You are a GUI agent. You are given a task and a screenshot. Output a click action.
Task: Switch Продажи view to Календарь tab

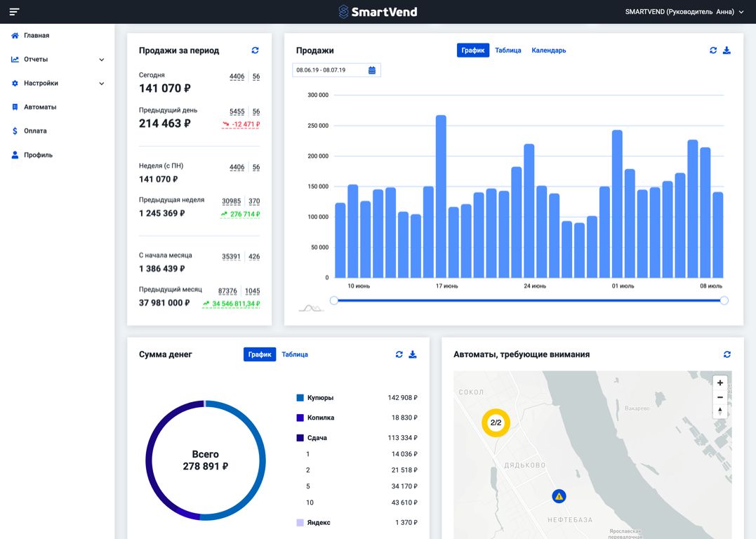point(548,51)
